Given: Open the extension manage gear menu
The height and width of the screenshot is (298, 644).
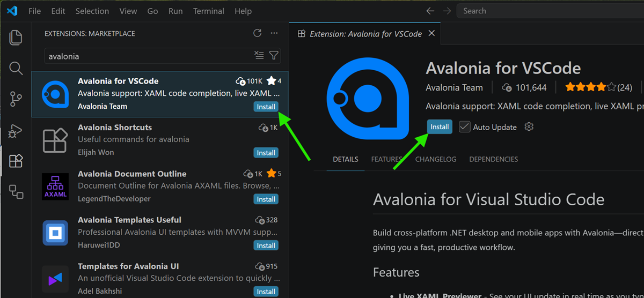Looking at the screenshot, I should click(x=529, y=127).
